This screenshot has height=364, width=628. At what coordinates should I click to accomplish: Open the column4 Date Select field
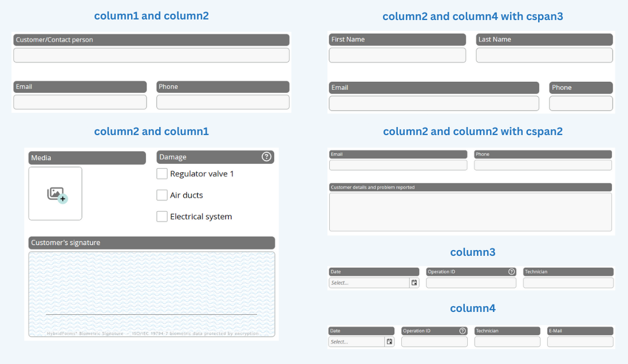[x=356, y=342]
